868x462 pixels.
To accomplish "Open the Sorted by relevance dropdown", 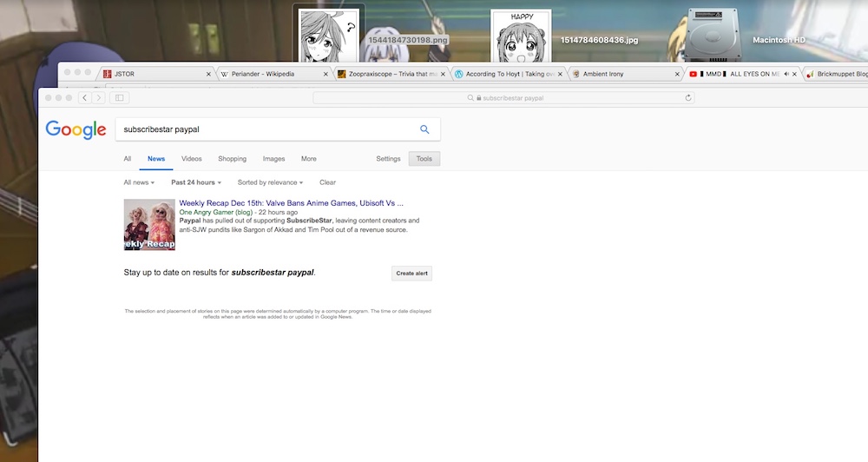I will [x=270, y=182].
